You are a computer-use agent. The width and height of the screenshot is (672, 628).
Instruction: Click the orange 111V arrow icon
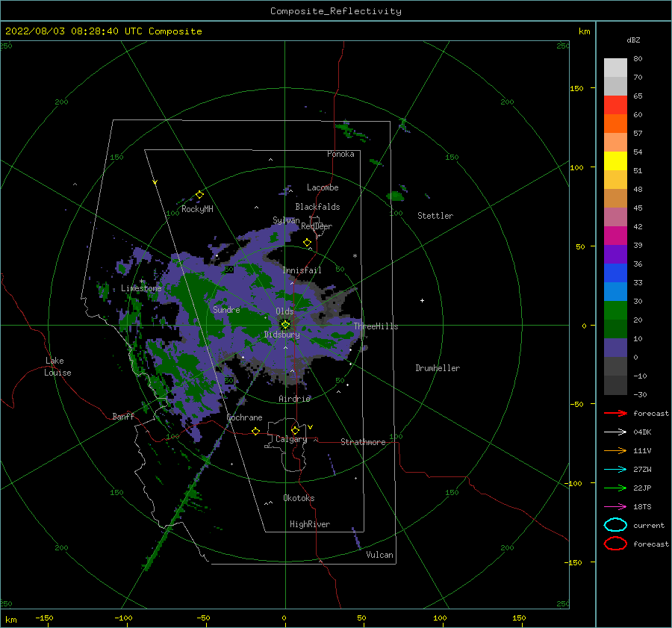click(x=615, y=450)
